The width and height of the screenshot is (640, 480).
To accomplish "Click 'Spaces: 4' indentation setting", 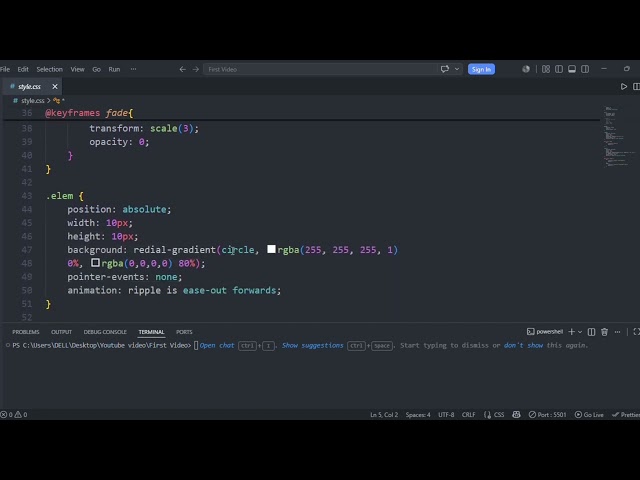I will [418, 415].
